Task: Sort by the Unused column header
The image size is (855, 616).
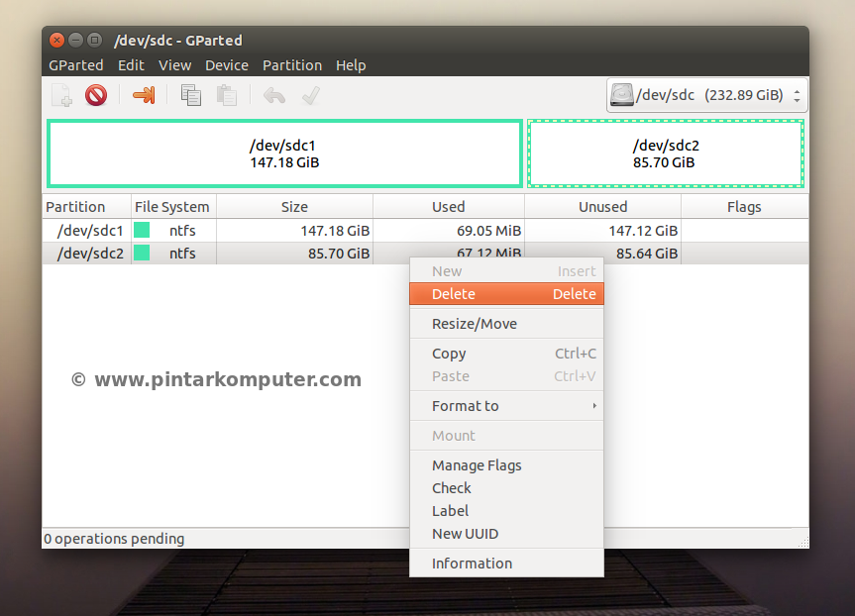Action: click(603, 207)
